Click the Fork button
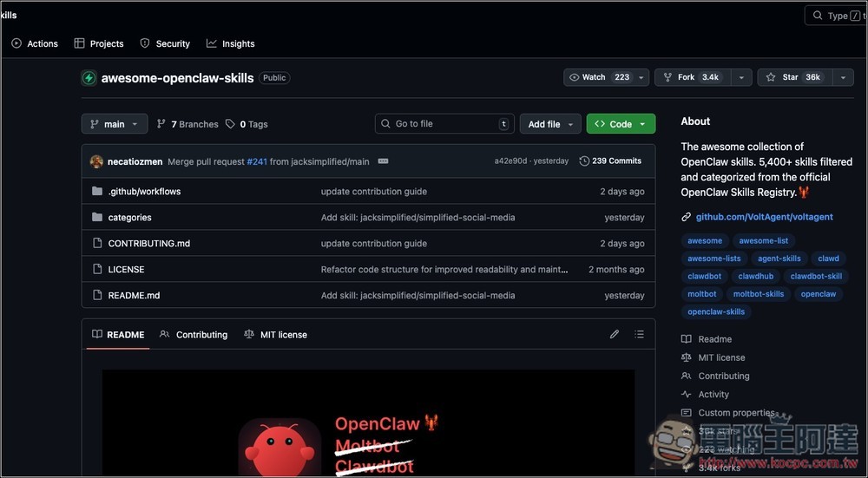This screenshot has width=868, height=478. 693,77
